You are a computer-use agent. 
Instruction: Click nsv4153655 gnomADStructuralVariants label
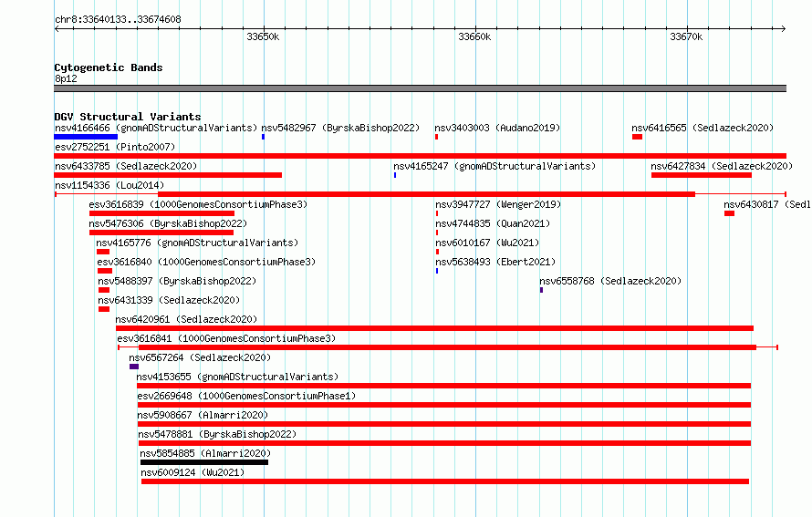(x=237, y=377)
